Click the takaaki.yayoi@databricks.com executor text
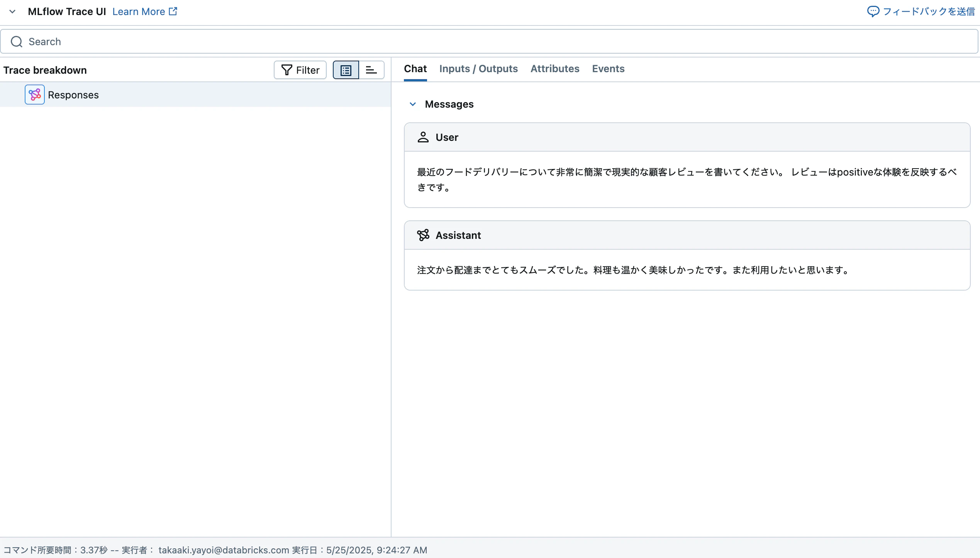980x558 pixels. [x=224, y=550]
